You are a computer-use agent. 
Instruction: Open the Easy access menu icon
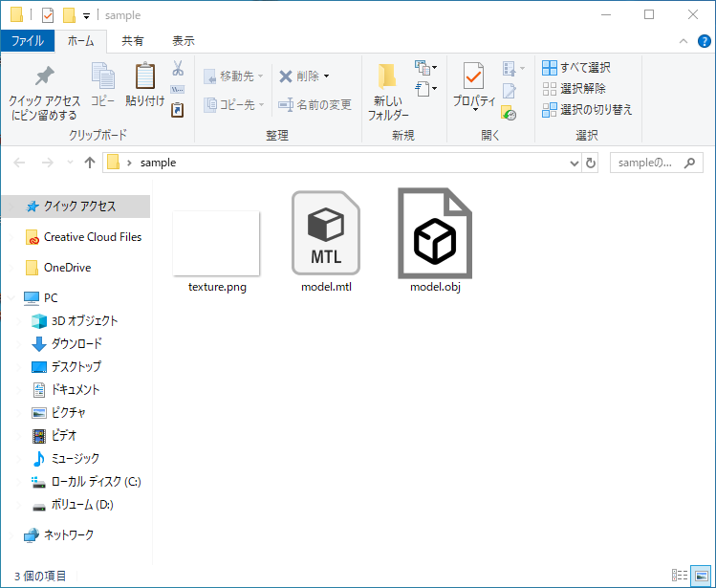[422, 89]
